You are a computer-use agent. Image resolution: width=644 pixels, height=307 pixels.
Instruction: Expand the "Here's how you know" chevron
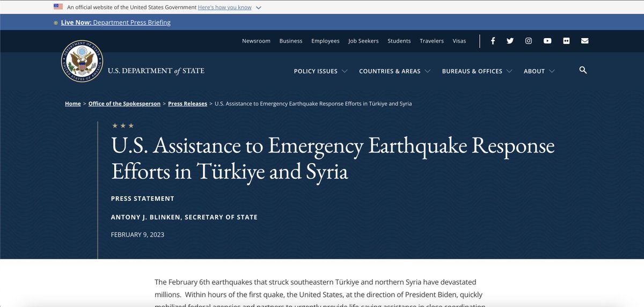coord(259,8)
